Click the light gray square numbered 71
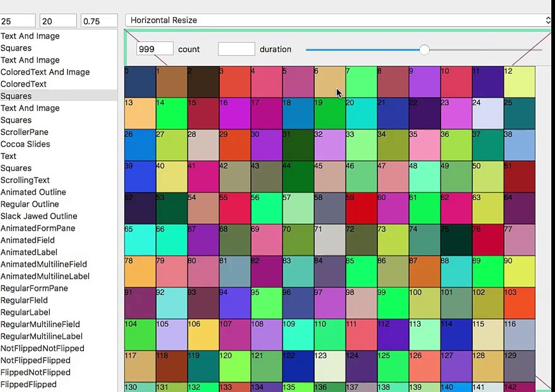 (x=330, y=240)
